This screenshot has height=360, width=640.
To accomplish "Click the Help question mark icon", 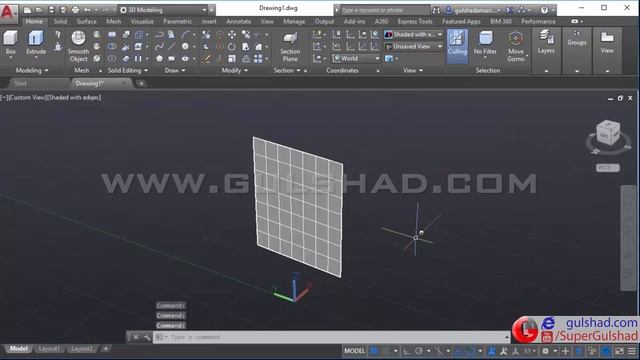I will (544, 10).
